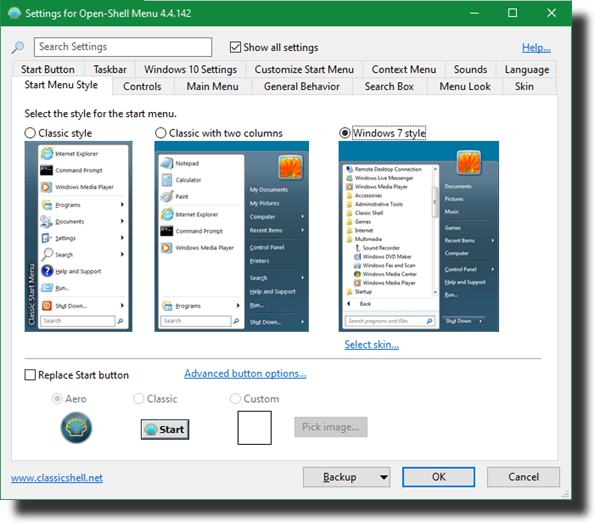Click the Classic Start button preview image
The height and width of the screenshot is (523, 595).
(x=165, y=429)
